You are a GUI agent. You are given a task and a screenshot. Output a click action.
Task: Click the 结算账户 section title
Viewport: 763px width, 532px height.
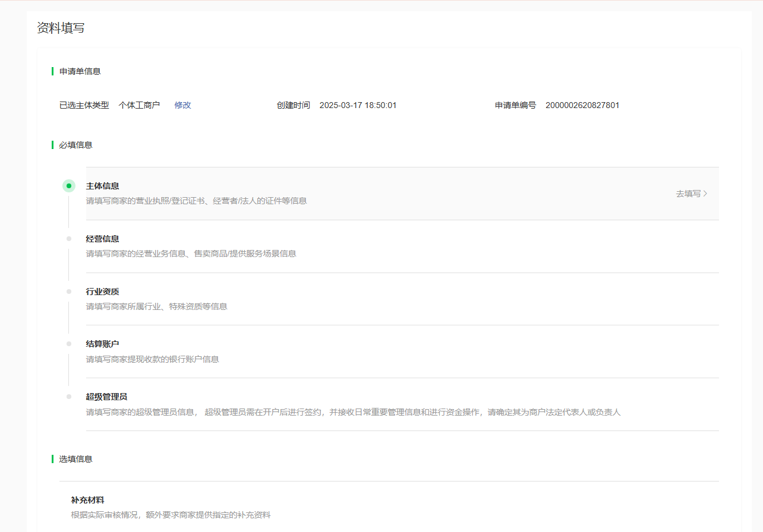102,343
